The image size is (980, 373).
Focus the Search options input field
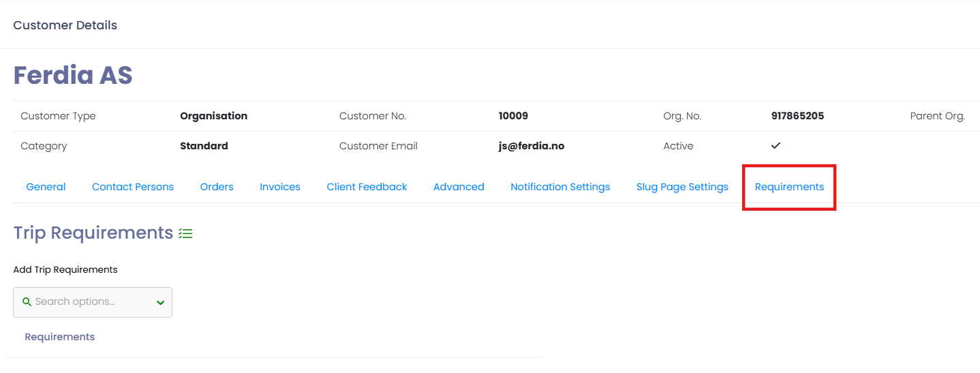(89, 301)
